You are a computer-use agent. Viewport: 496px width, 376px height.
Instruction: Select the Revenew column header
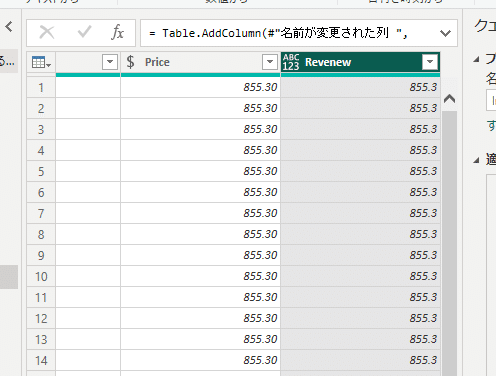(361, 62)
